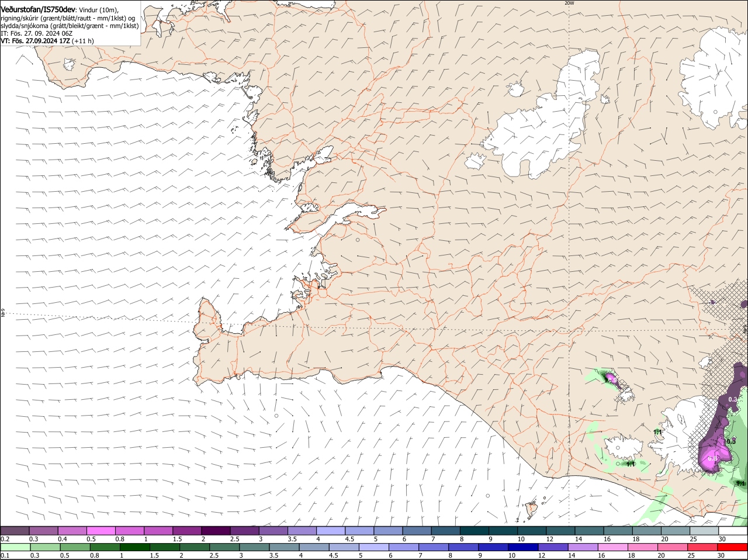Select the 0.5 green swatch in lower scale
The width and height of the screenshot is (748, 560).
click(74, 547)
